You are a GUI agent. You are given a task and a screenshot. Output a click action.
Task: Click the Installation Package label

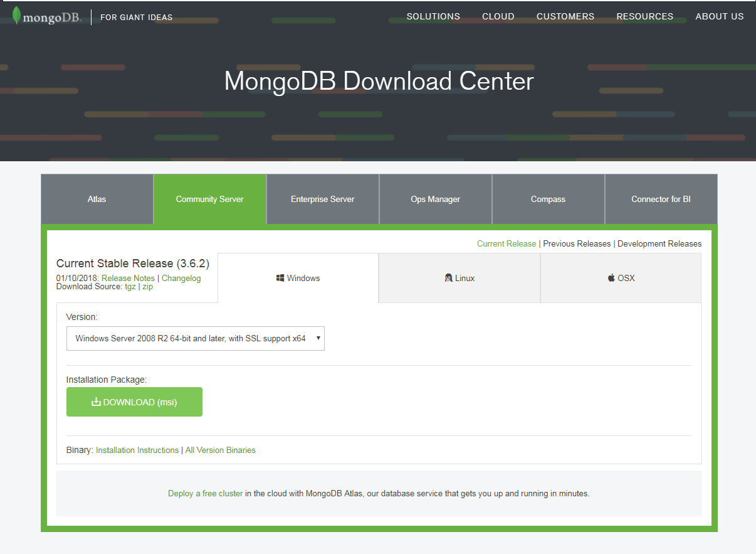tap(107, 380)
